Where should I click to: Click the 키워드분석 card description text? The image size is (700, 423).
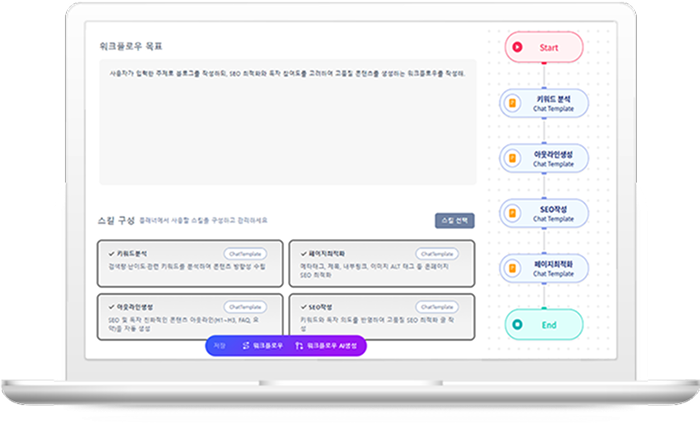[187, 266]
